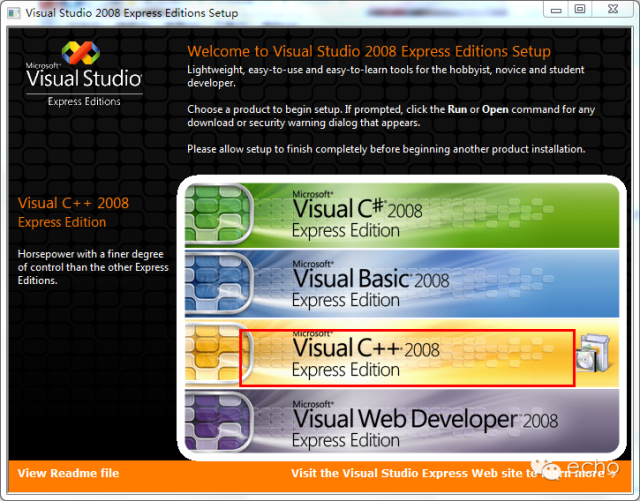Click the 'Choose a product to begin setup' text
The width and height of the screenshot is (640, 501).
tap(391, 116)
